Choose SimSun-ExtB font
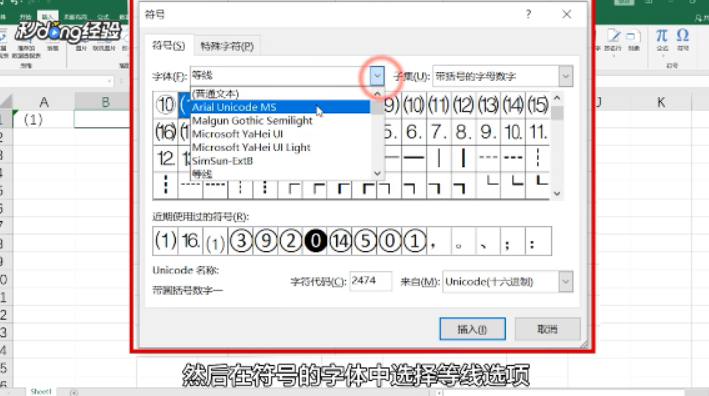The width and height of the screenshot is (709, 396). click(280, 161)
